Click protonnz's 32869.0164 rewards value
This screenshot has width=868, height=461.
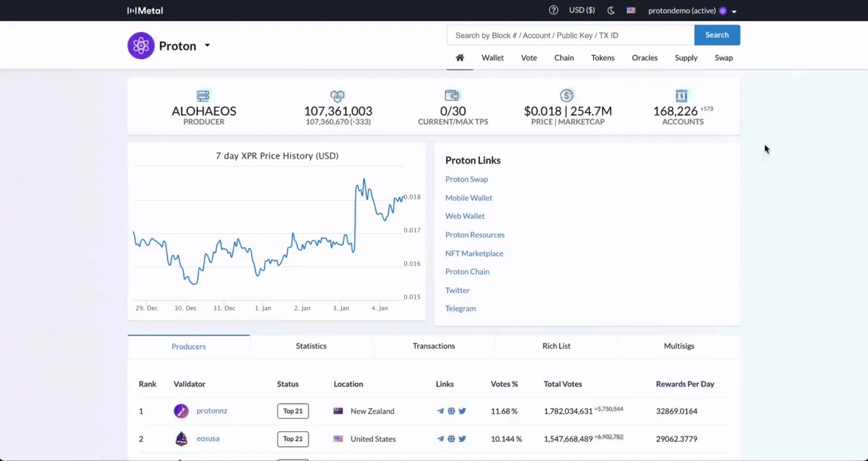pos(677,411)
